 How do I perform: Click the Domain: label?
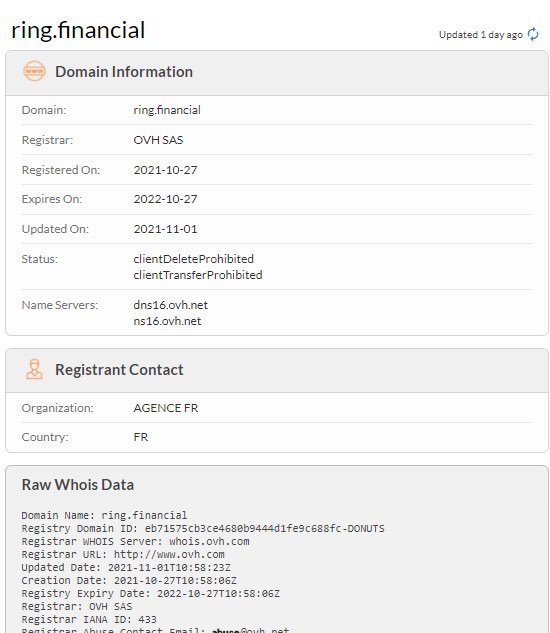[x=44, y=110]
